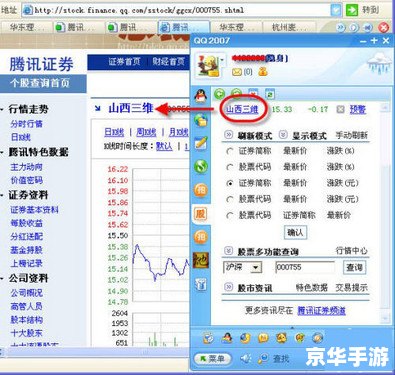Select radio 证券简称 最新价 涨跌(元)
The width and height of the screenshot is (395, 375).
229,183
